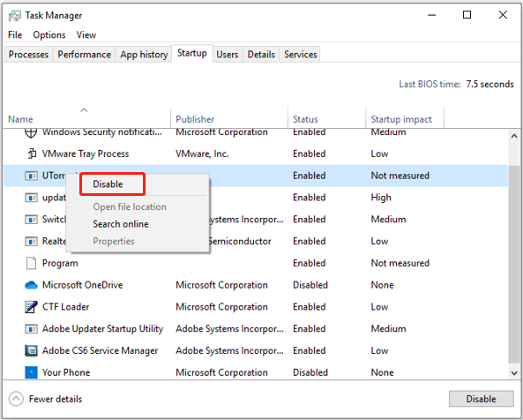
Task: Click the CTF Loader pen icon
Action: click(31, 306)
